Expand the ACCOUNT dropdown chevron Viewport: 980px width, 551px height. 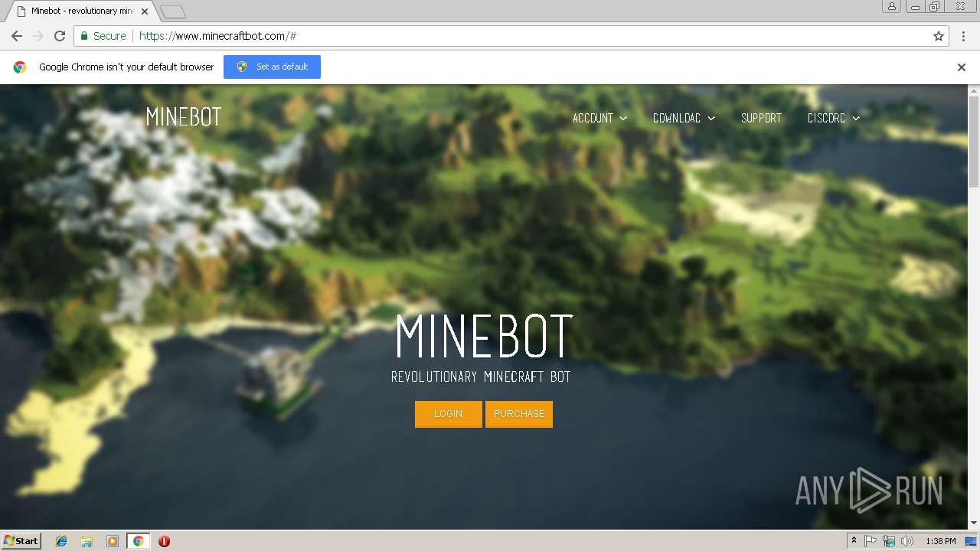point(623,118)
